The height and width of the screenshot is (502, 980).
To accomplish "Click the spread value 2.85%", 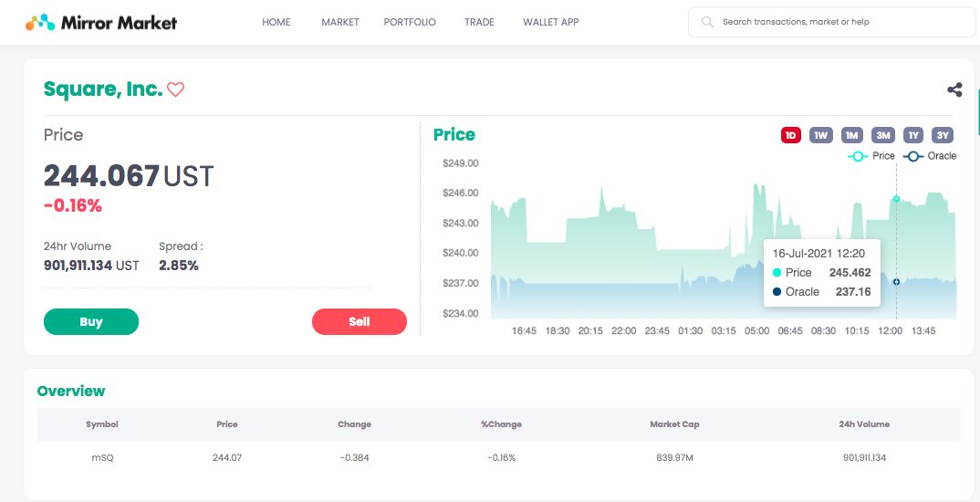I will coord(179,266).
